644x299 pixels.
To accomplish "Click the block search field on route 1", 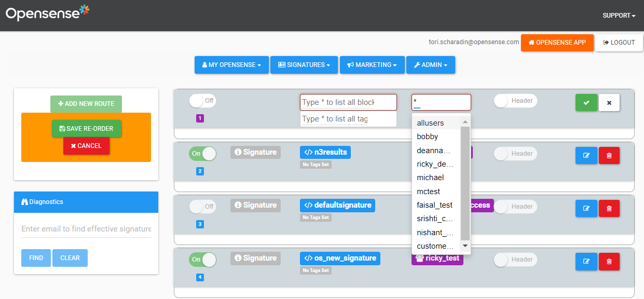I will point(348,102).
